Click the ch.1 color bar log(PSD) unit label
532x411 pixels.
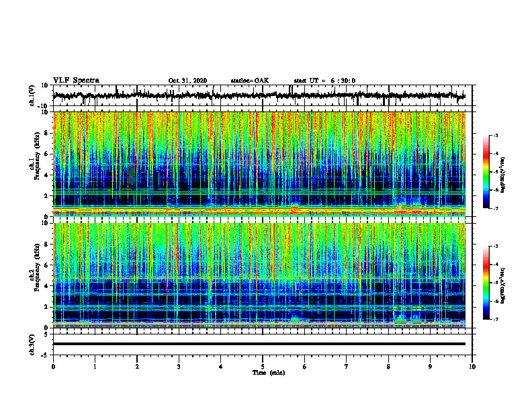coord(503,175)
